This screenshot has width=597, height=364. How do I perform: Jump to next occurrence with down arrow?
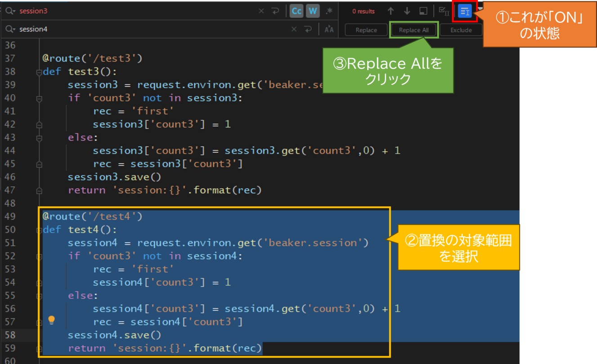(407, 11)
